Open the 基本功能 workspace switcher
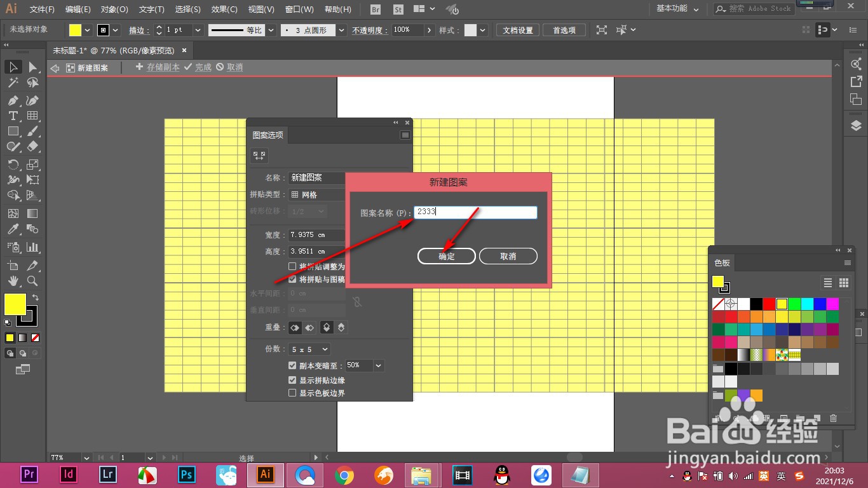The height and width of the screenshot is (488, 868). click(x=677, y=9)
